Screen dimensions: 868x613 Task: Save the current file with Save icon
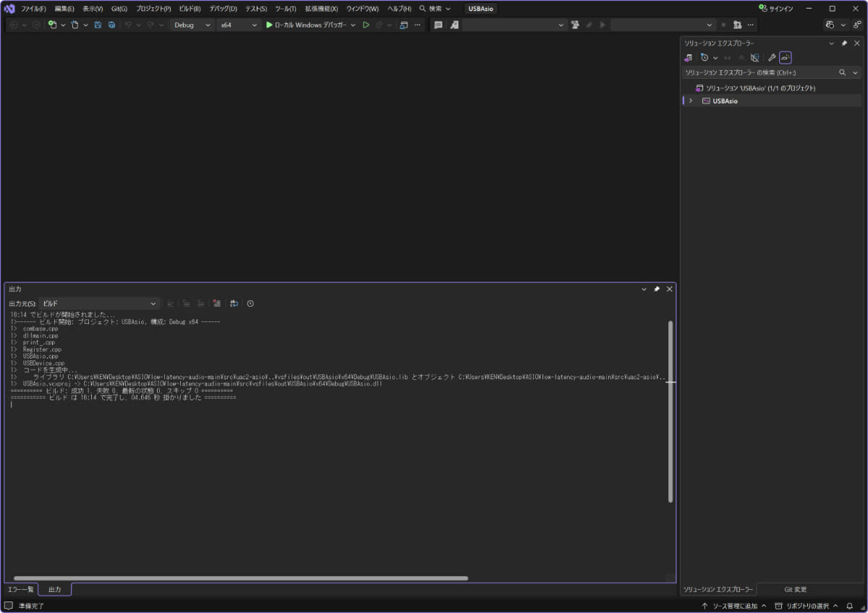[x=98, y=25]
